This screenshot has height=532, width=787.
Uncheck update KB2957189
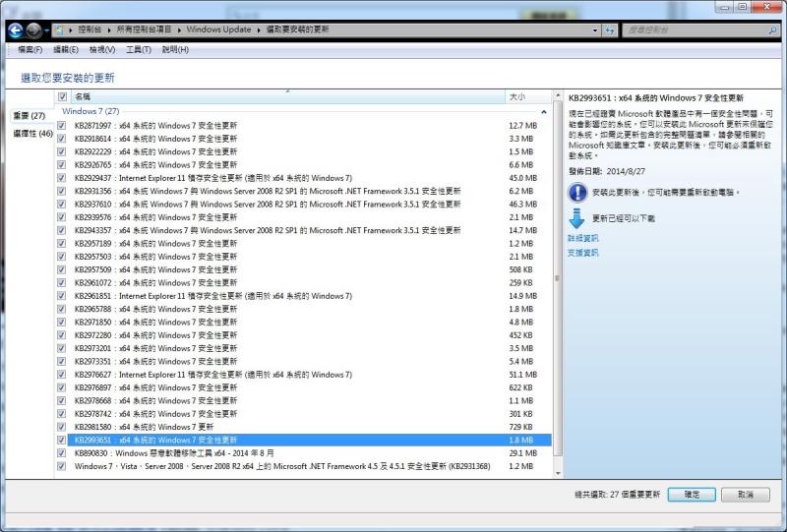tap(61, 244)
